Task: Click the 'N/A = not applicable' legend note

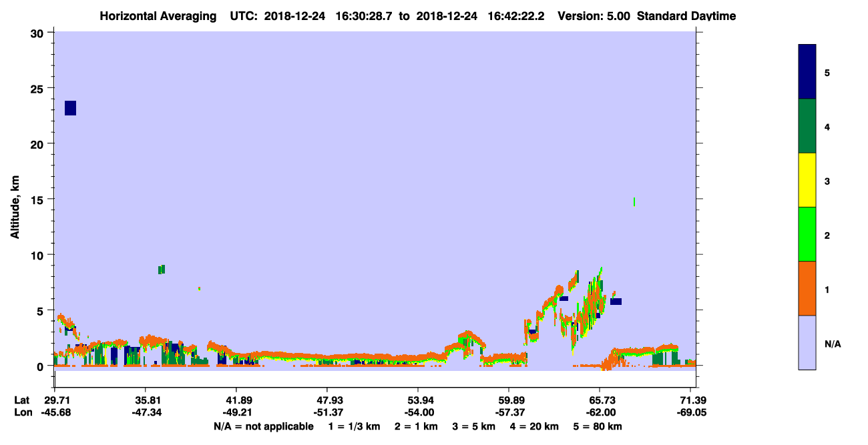Action: pyautogui.click(x=263, y=426)
